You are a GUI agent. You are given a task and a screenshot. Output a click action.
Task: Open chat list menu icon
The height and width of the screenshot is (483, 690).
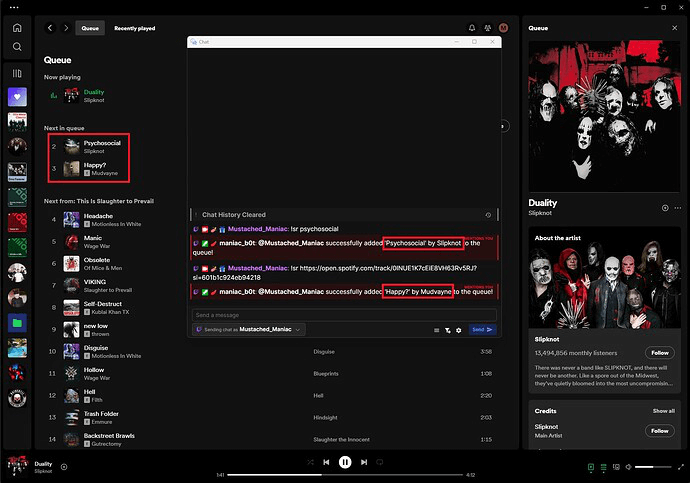437,330
